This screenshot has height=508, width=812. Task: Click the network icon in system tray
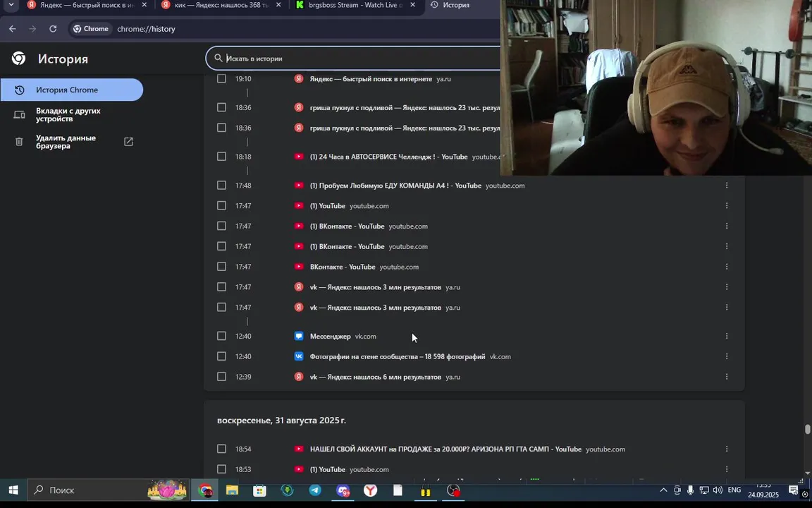pyautogui.click(x=703, y=490)
